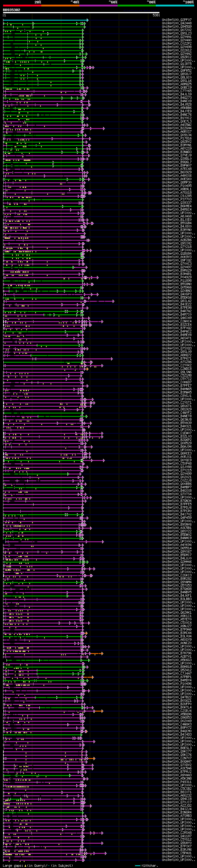Select the UniRef100_Q8MP30 label

[x=177, y=182]
